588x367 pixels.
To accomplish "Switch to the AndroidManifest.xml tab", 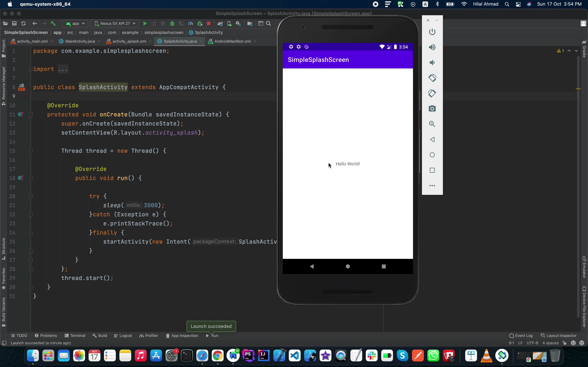I will pyautogui.click(x=232, y=41).
